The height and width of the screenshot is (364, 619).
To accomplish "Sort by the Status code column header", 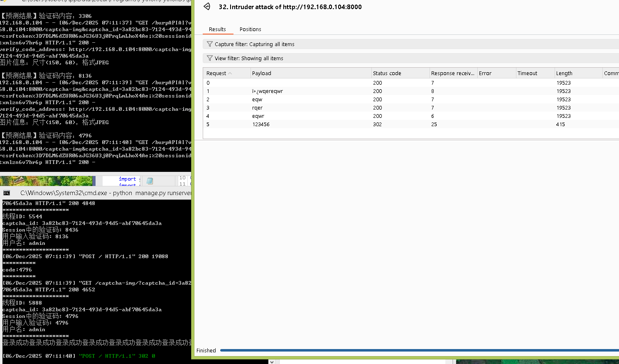I will click(400, 73).
